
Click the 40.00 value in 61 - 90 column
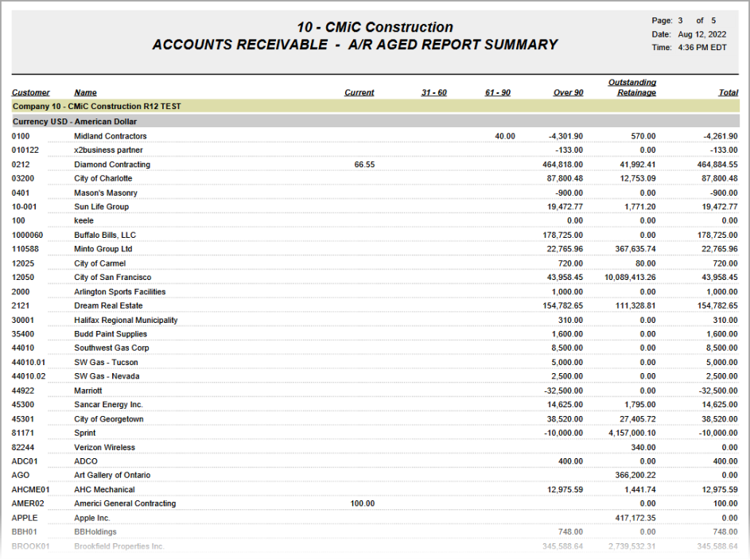(x=505, y=136)
